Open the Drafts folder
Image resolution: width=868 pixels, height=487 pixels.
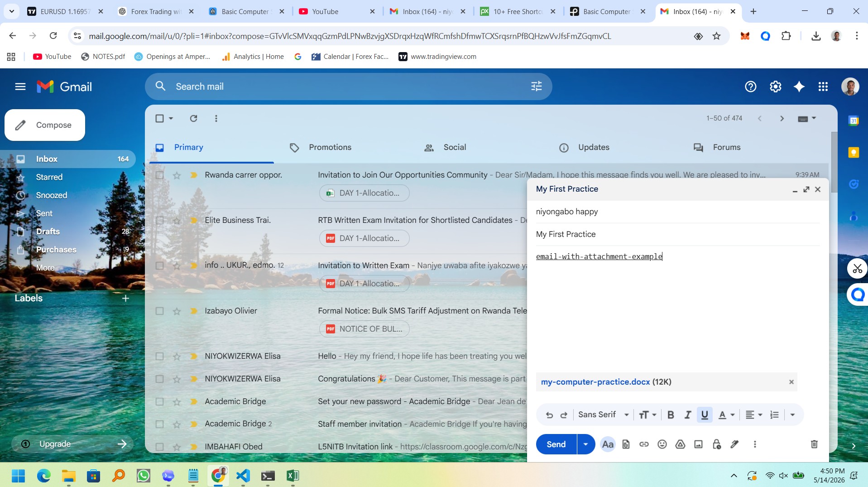[x=48, y=231]
